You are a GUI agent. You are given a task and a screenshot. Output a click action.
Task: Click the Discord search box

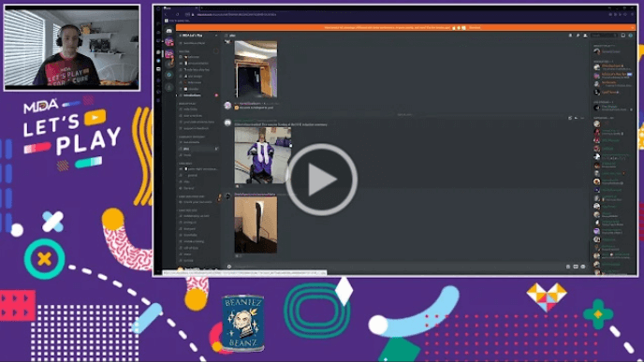click(x=604, y=36)
